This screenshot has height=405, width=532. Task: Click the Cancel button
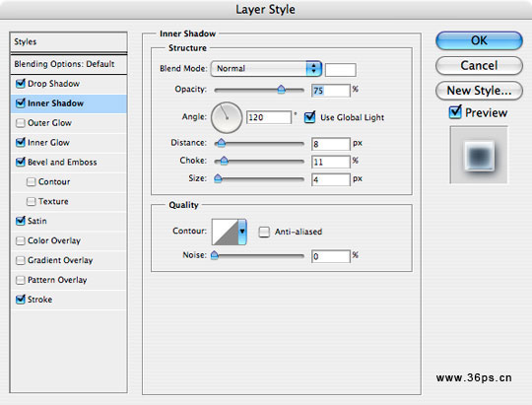pos(479,65)
